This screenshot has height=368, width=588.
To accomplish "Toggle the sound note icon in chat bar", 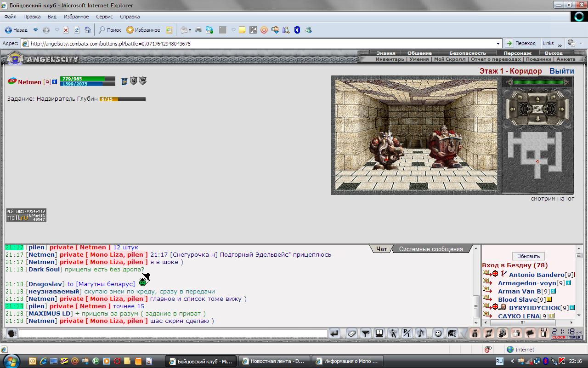I will pos(421,333).
